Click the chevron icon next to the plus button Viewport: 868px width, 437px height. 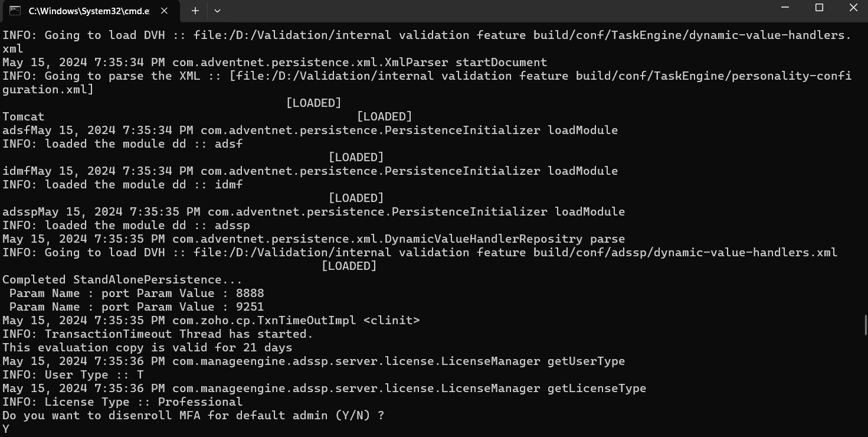[217, 11]
